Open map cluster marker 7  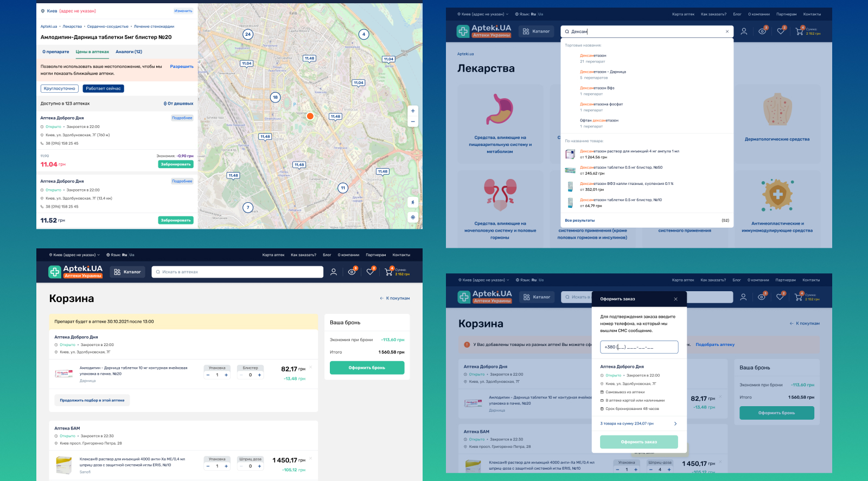click(x=248, y=207)
